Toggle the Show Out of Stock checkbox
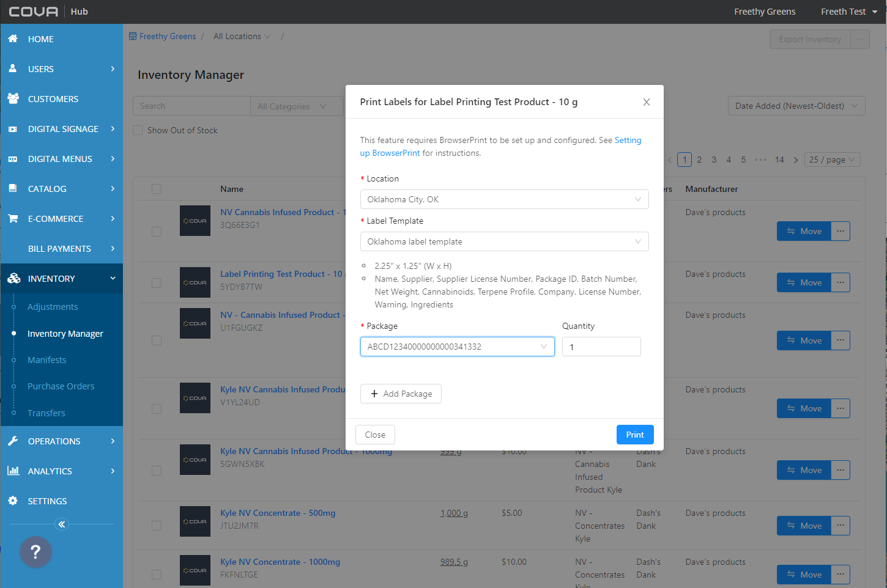Viewport: 887px width, 588px height. 138,130
